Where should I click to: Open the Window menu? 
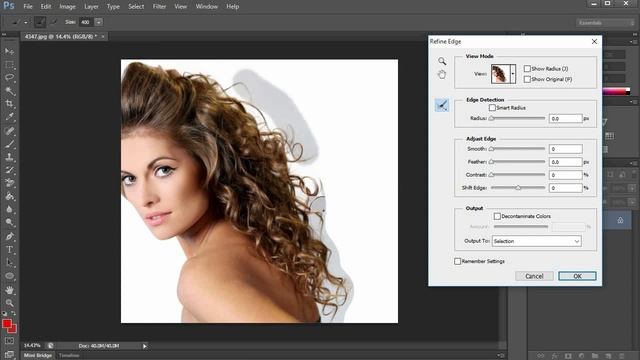coord(207,7)
